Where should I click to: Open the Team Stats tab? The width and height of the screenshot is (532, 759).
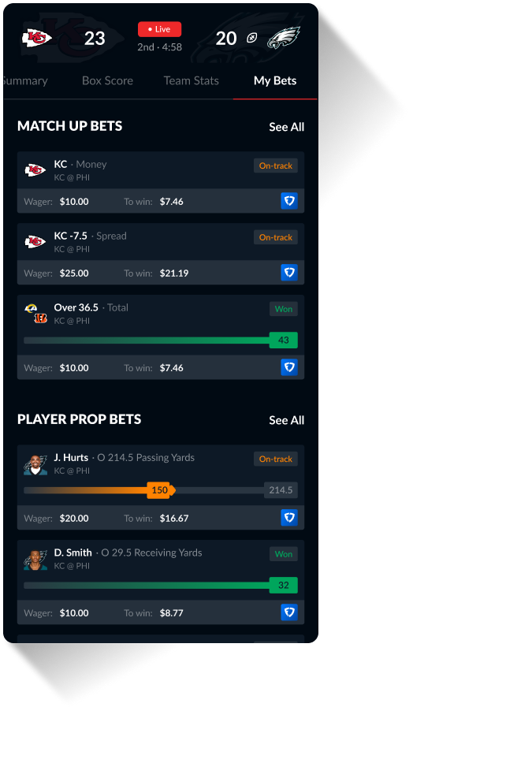click(191, 80)
